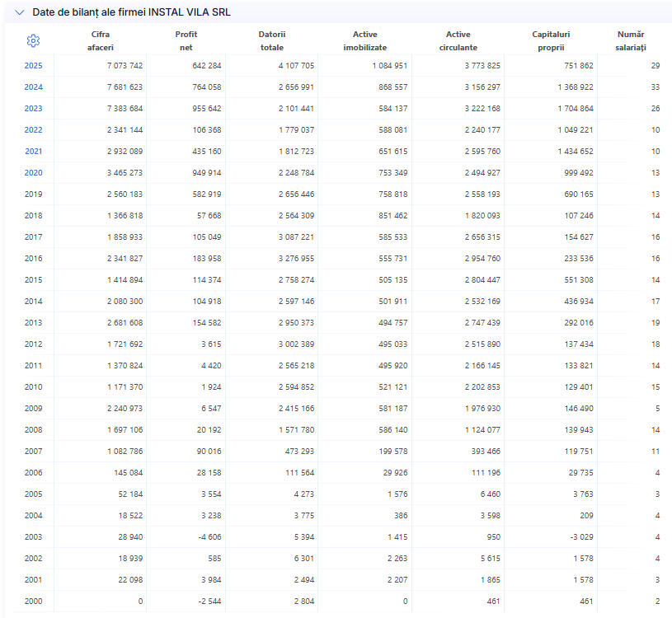Click current assets value 3 773 825
This screenshot has height=618, width=672.
pyautogui.click(x=482, y=66)
